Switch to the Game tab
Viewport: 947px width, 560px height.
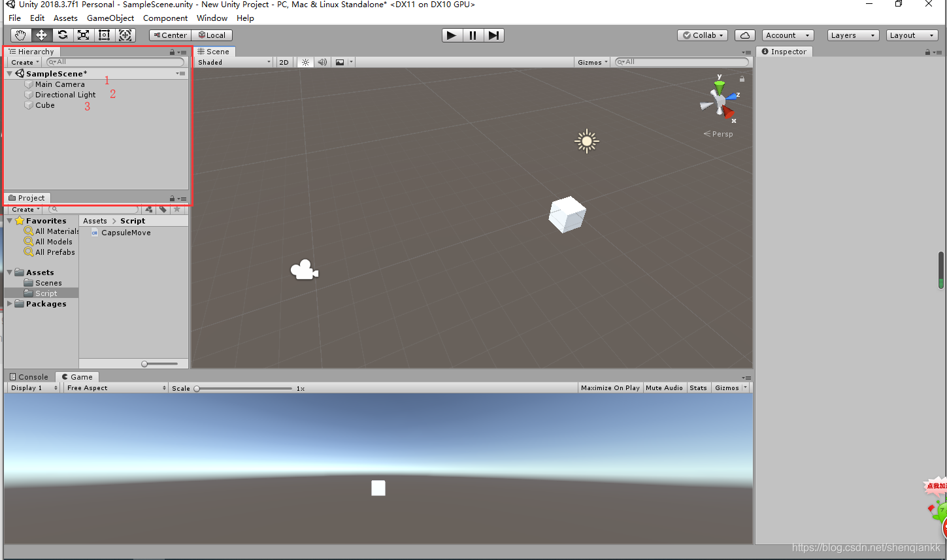pos(77,377)
